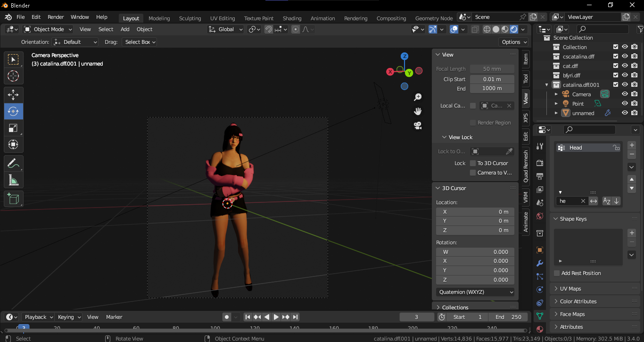Viewport: 644px width, 342px height.
Task: Click the current frame number field
Action: [x=417, y=317]
